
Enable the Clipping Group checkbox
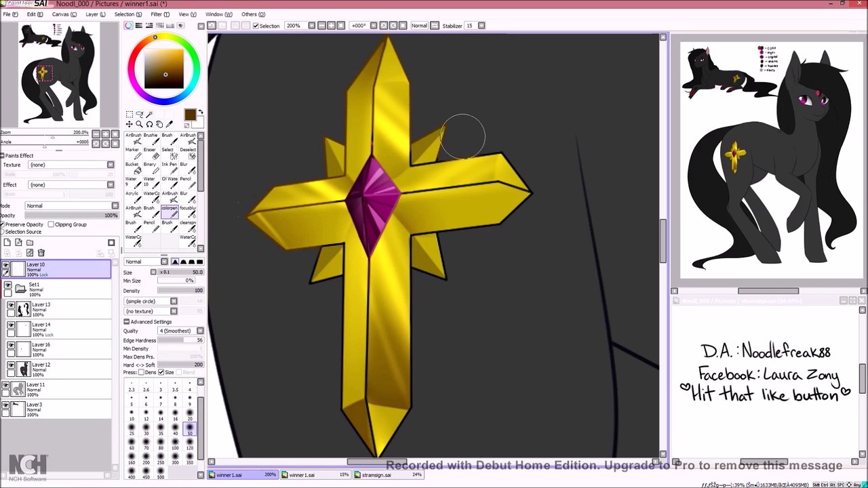pos(51,224)
